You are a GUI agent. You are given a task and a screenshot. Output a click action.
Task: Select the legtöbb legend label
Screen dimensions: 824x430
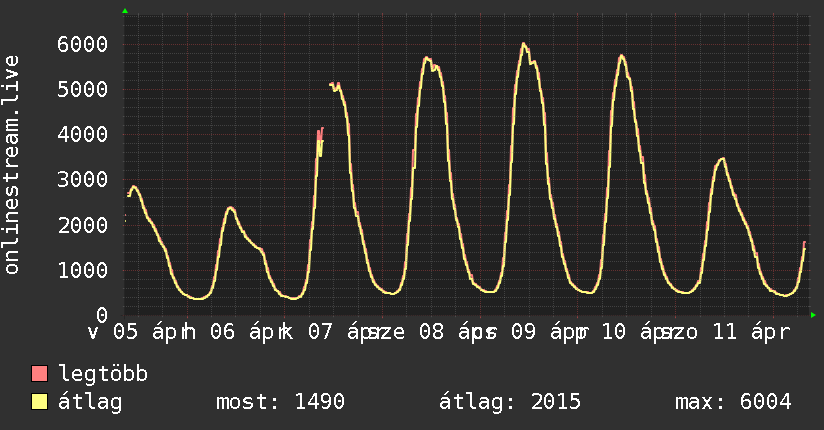104,375
